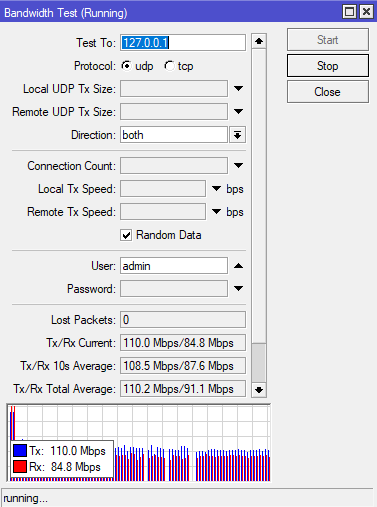Click the Tx/Rx Current value 110.0 Mbps/84.8 Mbps
Image resolution: width=377 pixels, height=507 pixels.
click(x=183, y=343)
